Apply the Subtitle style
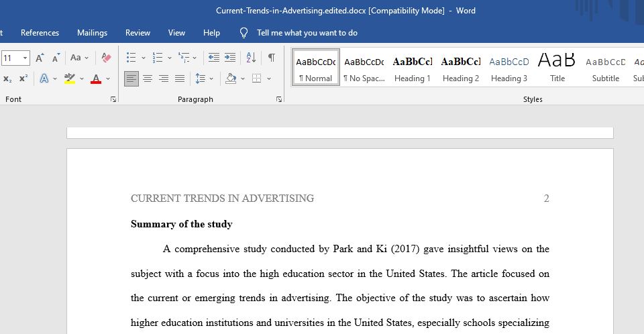This screenshot has height=334, width=644. (x=605, y=68)
